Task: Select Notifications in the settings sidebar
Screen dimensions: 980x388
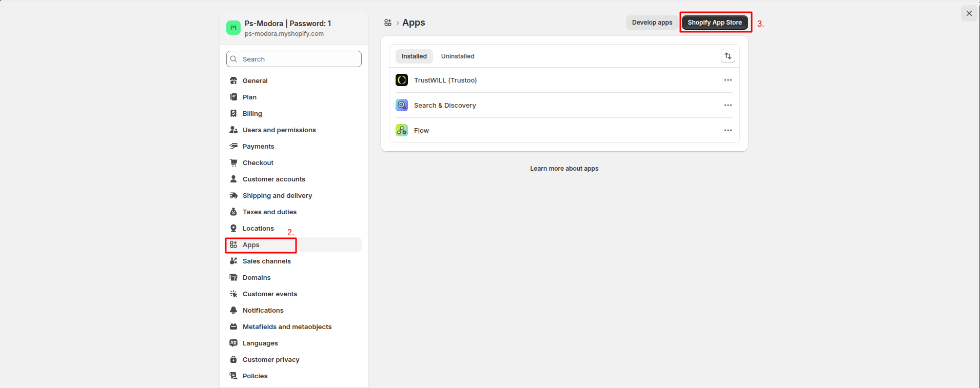Action: click(294, 310)
